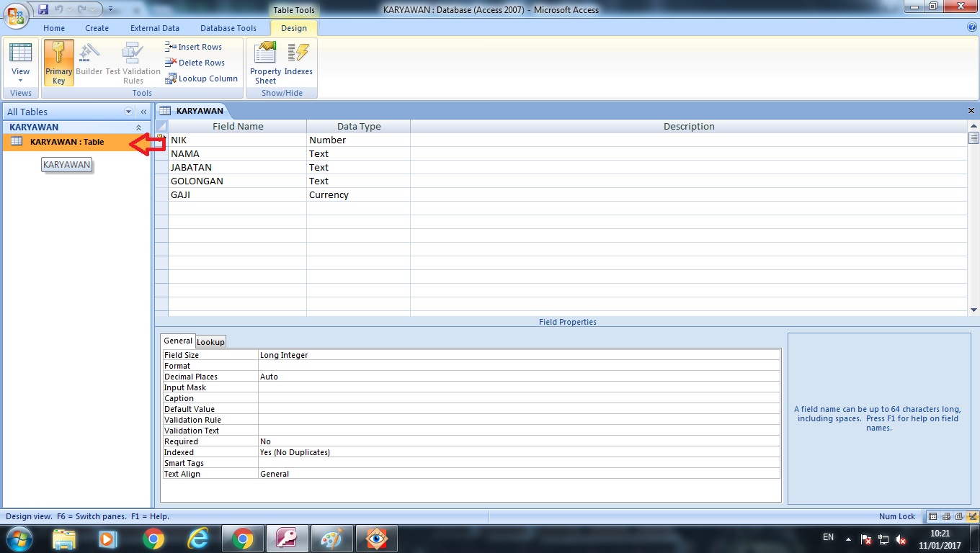Switch to PivotTable View from status bar
The width and height of the screenshot is (980, 553).
click(946, 516)
